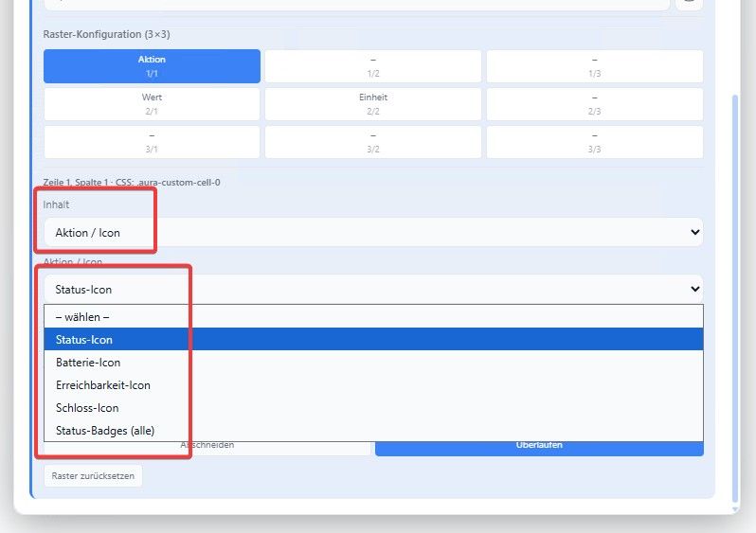
Task: Click the Raster-Konfiguration (3×3) heading
Action: point(106,34)
